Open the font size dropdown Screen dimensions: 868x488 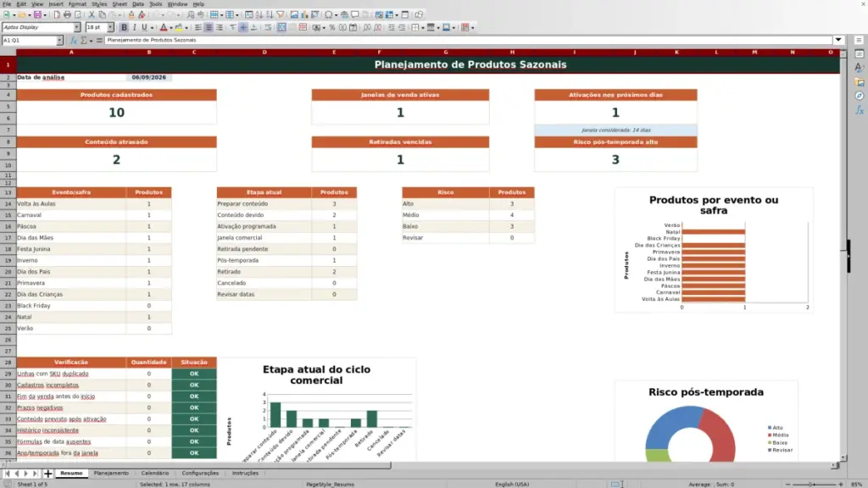[110, 27]
